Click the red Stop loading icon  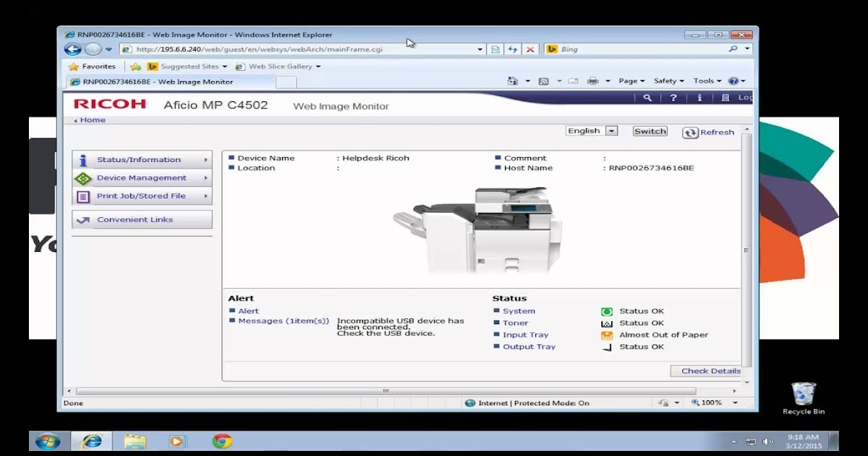click(530, 49)
